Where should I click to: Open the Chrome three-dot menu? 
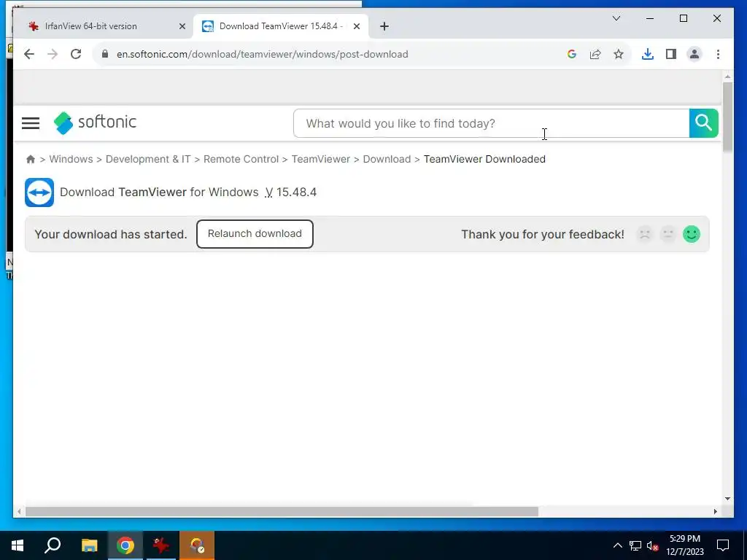[x=718, y=54]
